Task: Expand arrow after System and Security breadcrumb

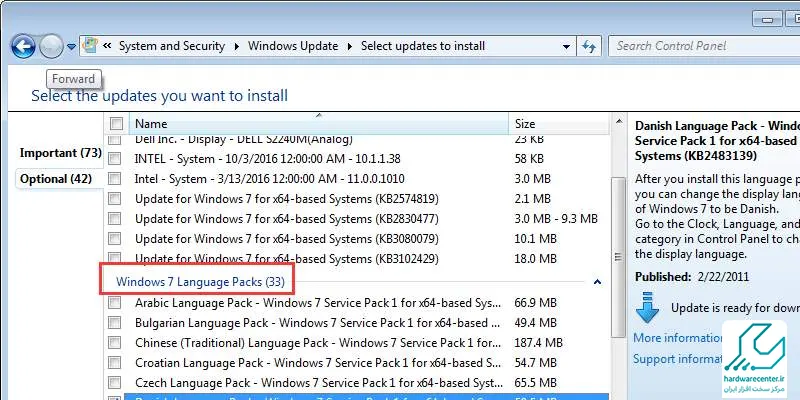Action: click(237, 46)
